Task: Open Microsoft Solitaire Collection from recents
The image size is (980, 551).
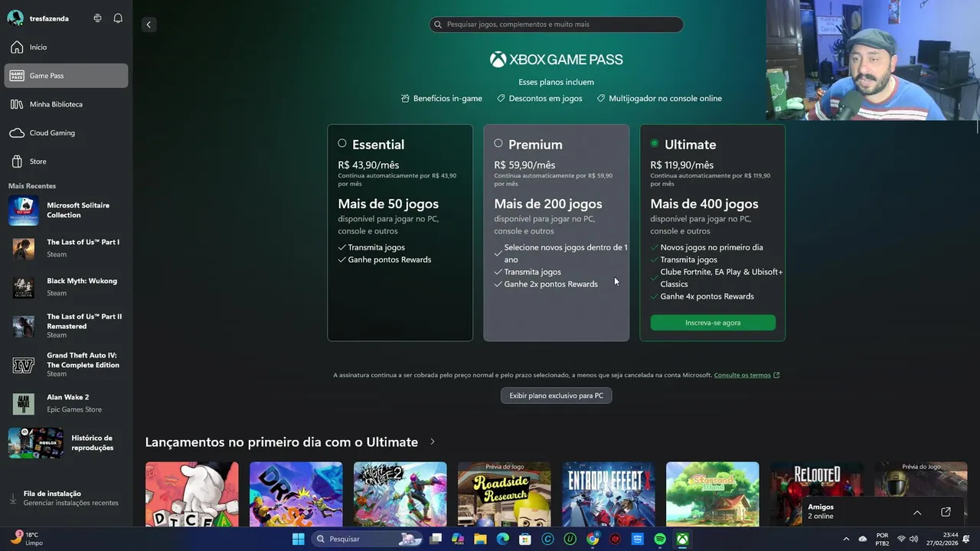Action: 66,210
